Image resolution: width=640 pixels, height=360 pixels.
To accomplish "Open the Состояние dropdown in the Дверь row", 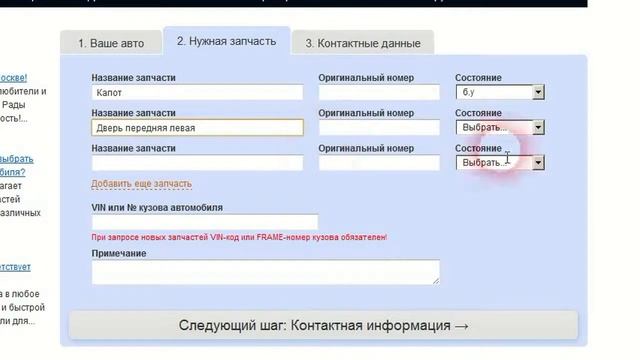I will pos(500,127).
